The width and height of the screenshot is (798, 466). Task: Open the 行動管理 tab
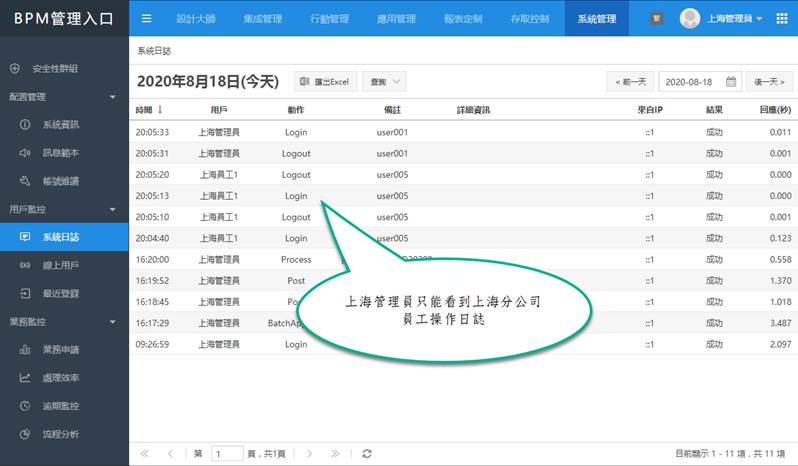point(329,19)
